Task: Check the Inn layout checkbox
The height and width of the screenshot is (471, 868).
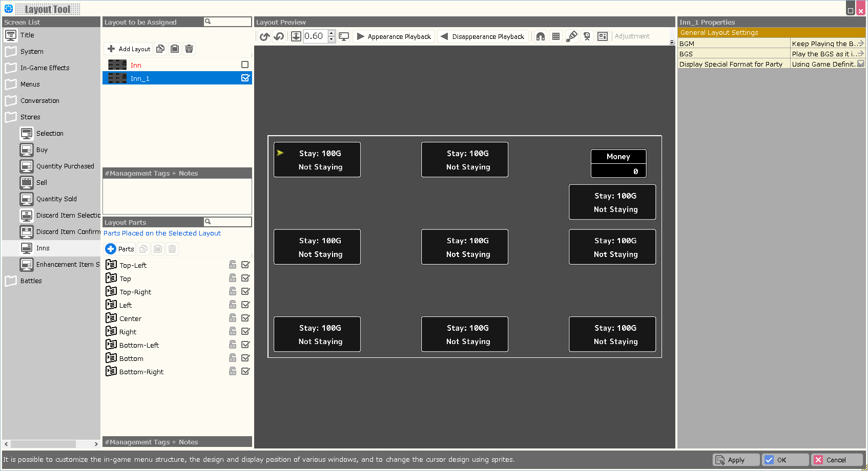Action: pos(245,65)
